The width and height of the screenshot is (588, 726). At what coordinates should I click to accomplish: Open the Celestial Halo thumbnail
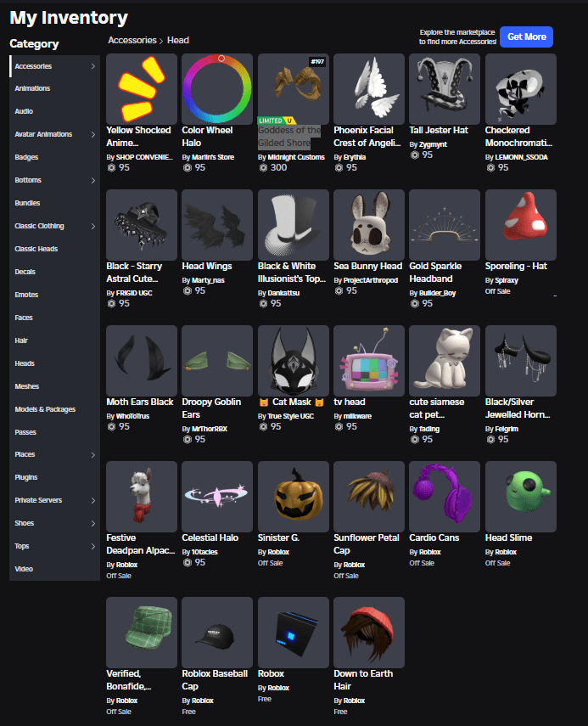pyautogui.click(x=217, y=497)
